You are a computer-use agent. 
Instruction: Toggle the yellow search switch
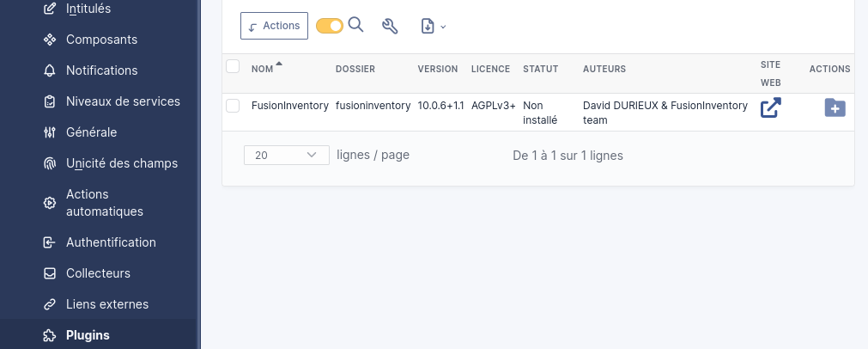[x=330, y=26]
